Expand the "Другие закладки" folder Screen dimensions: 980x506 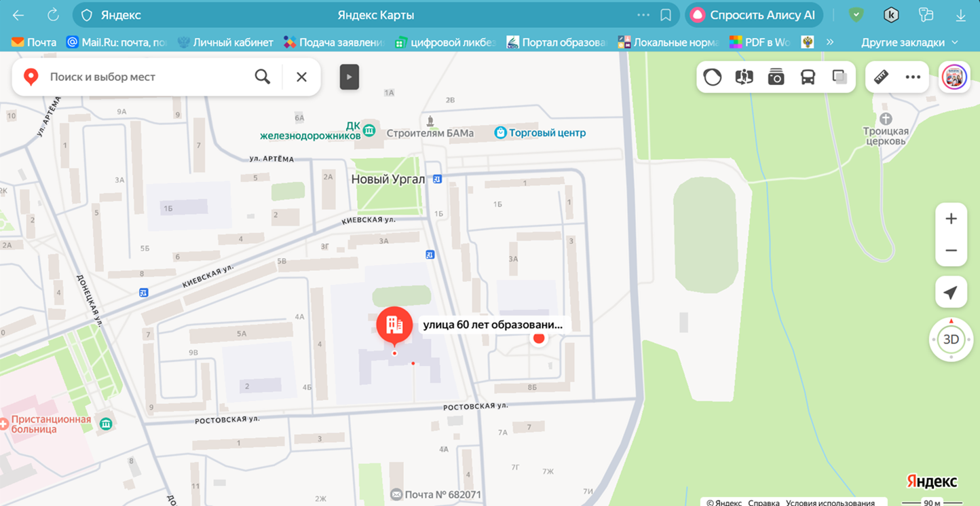point(910,42)
